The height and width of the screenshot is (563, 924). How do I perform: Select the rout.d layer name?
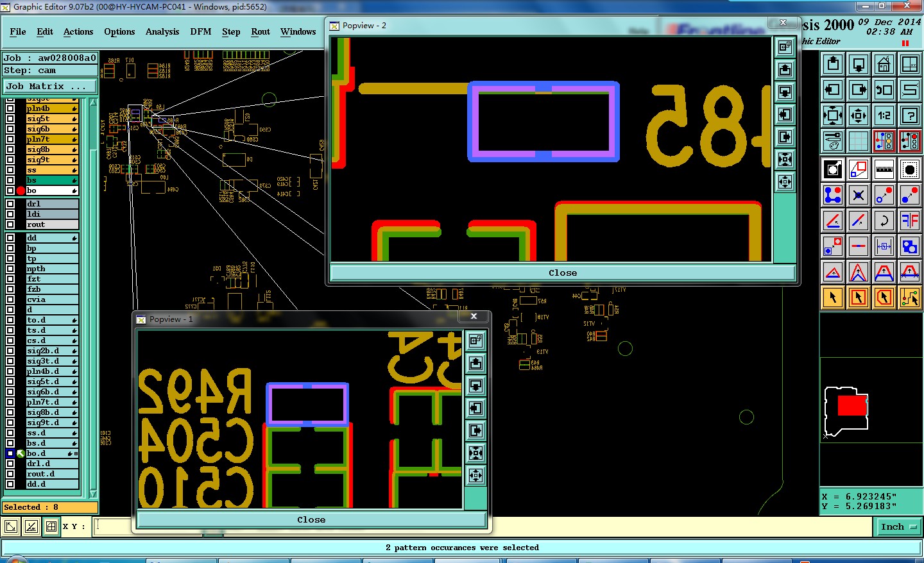pos(52,474)
